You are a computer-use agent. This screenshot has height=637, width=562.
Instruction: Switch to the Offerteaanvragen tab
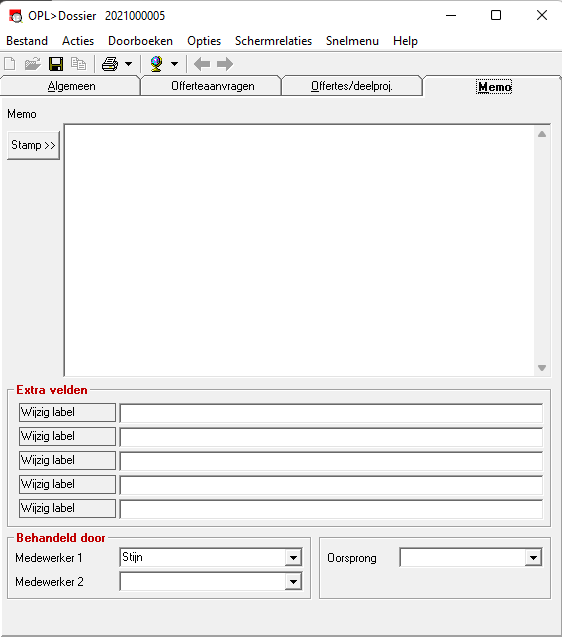[213, 86]
